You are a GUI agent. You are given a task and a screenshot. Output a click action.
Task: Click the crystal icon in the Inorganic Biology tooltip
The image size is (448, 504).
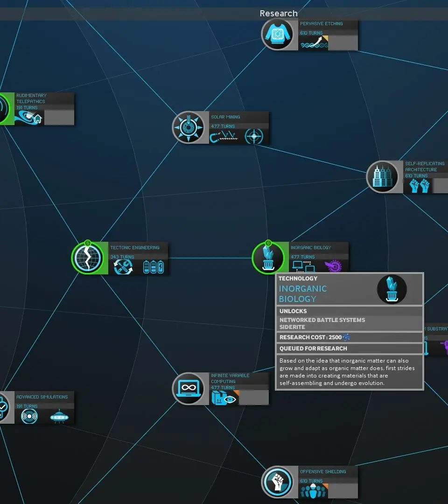click(x=392, y=289)
